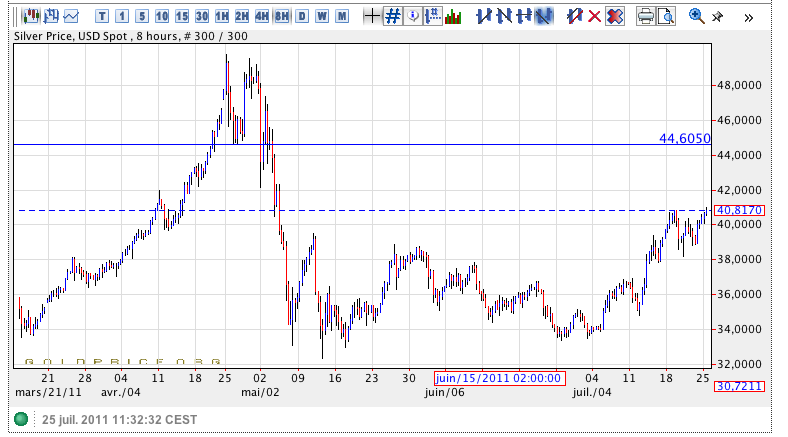This screenshot has width=788, height=437.
Task: Switch to Monthly (M) timeframe
Action: click(x=342, y=16)
